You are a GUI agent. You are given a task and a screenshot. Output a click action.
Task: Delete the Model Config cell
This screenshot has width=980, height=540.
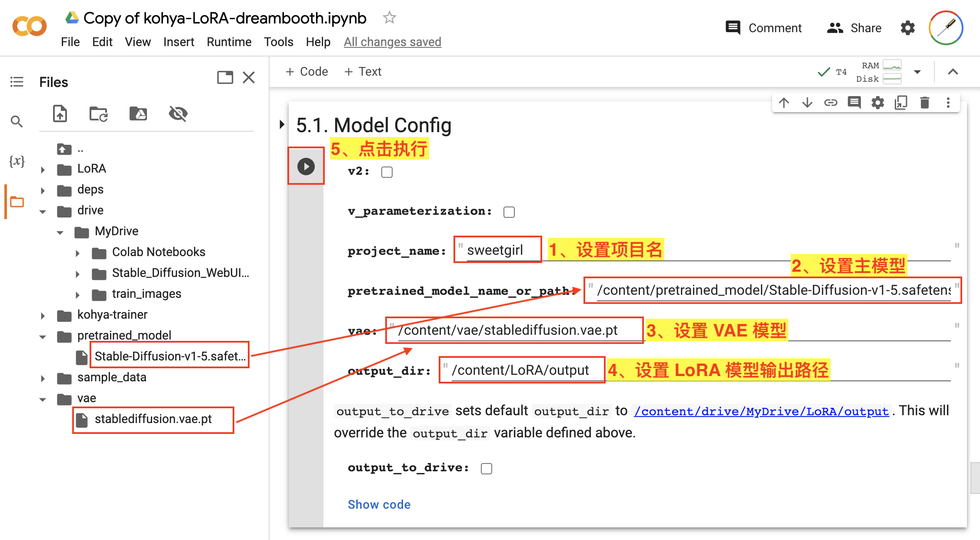pos(924,103)
